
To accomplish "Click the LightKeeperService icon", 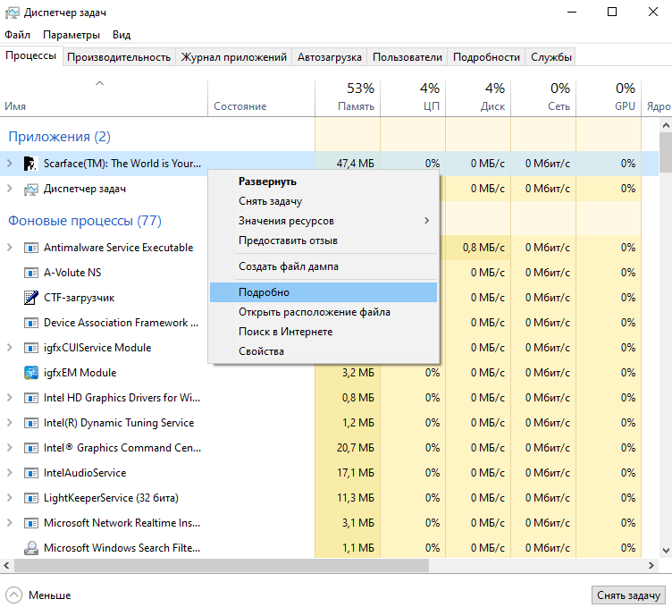I will tap(30, 498).
